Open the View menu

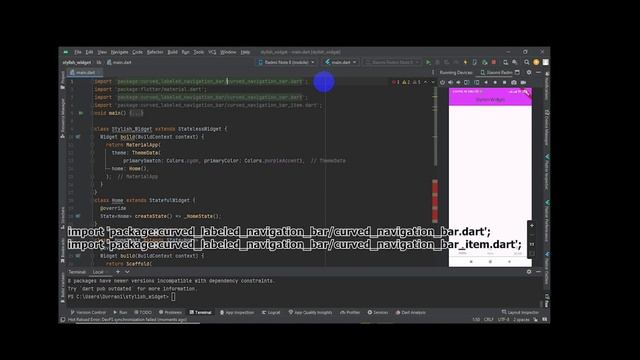102,52
